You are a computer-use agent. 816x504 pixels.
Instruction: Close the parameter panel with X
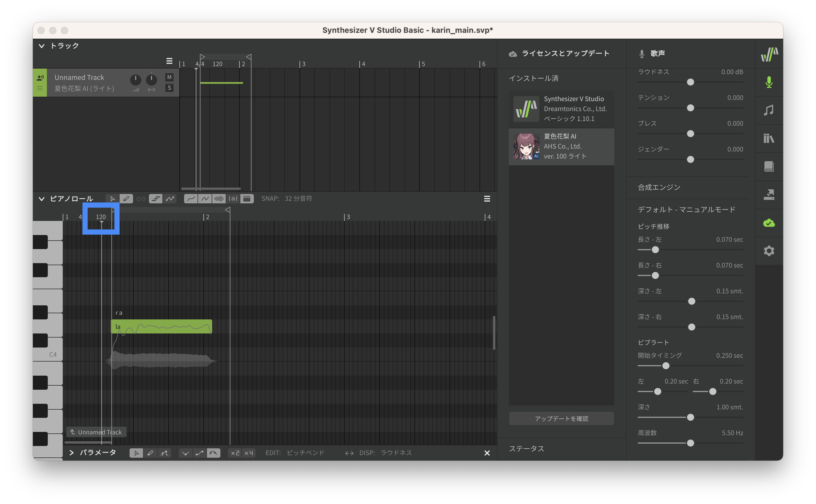(x=487, y=453)
